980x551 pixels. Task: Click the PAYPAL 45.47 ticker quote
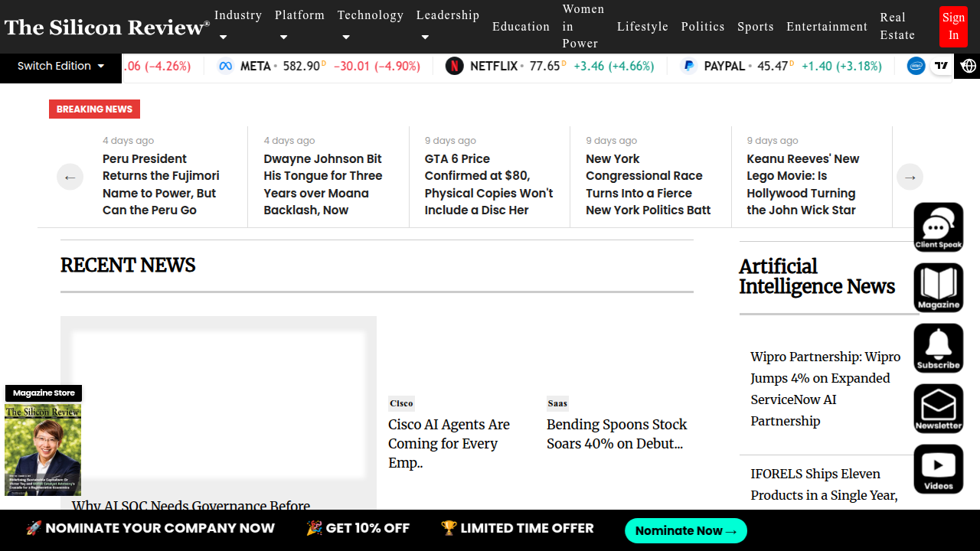781,67
